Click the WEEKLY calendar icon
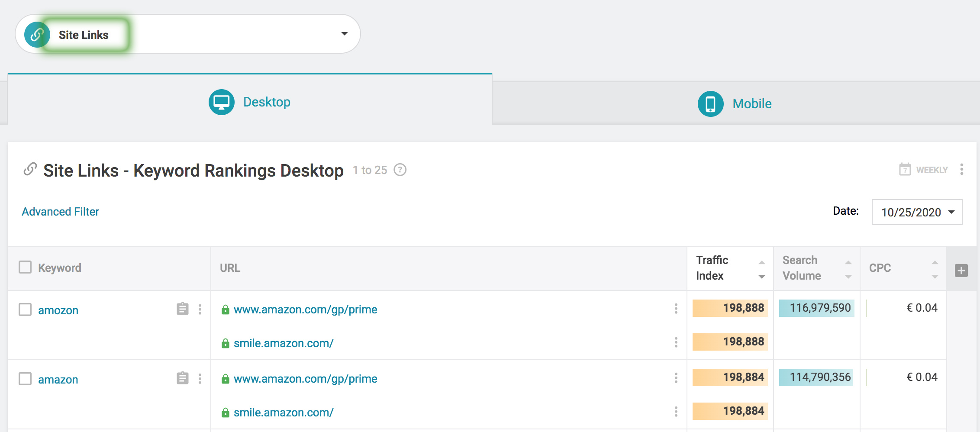Viewport: 980px width, 432px height. [x=905, y=169]
